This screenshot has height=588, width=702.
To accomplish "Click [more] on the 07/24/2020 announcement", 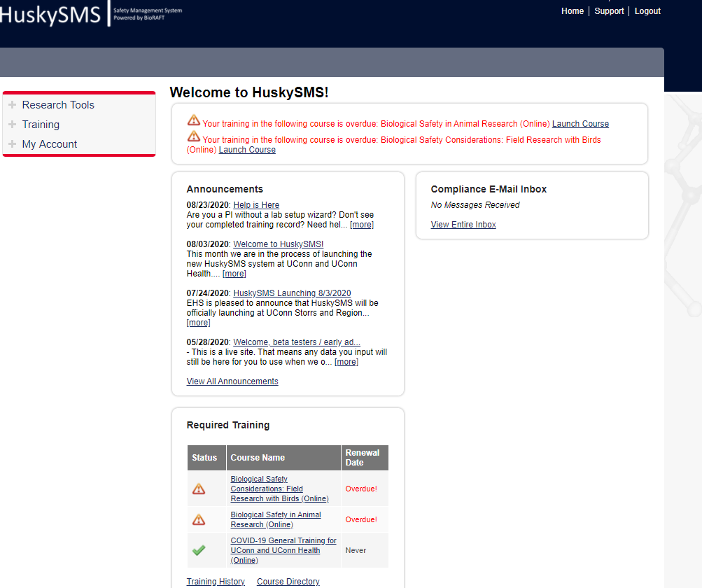I will [x=198, y=323].
